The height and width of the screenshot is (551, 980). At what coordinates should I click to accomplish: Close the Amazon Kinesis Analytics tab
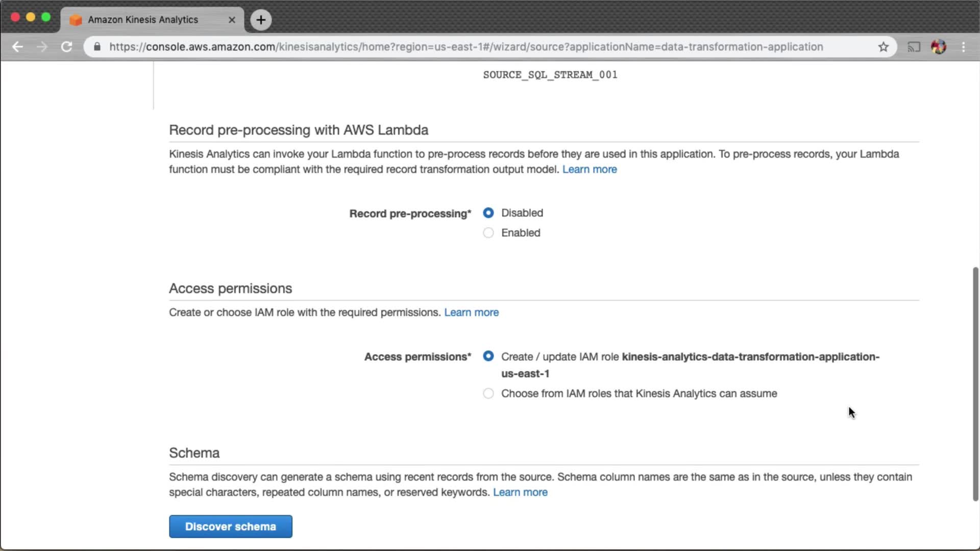[x=232, y=20]
